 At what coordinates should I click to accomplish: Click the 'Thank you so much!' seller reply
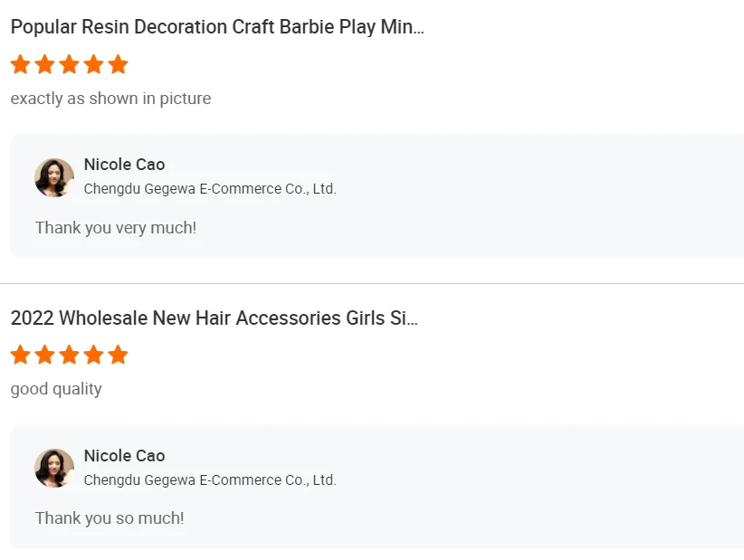[110, 518]
